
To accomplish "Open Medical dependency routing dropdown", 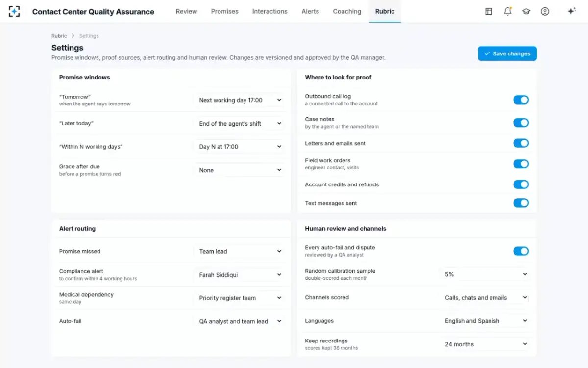I will point(240,298).
